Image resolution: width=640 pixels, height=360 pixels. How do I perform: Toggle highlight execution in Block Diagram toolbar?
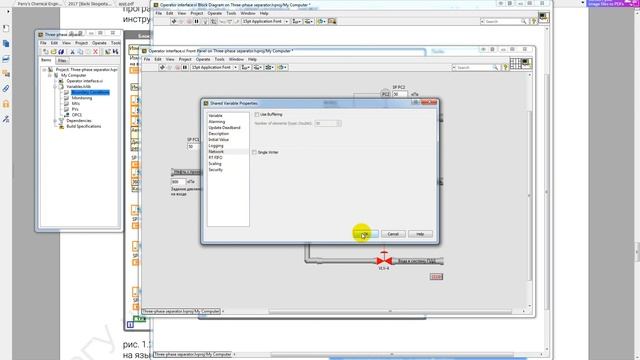205,21
